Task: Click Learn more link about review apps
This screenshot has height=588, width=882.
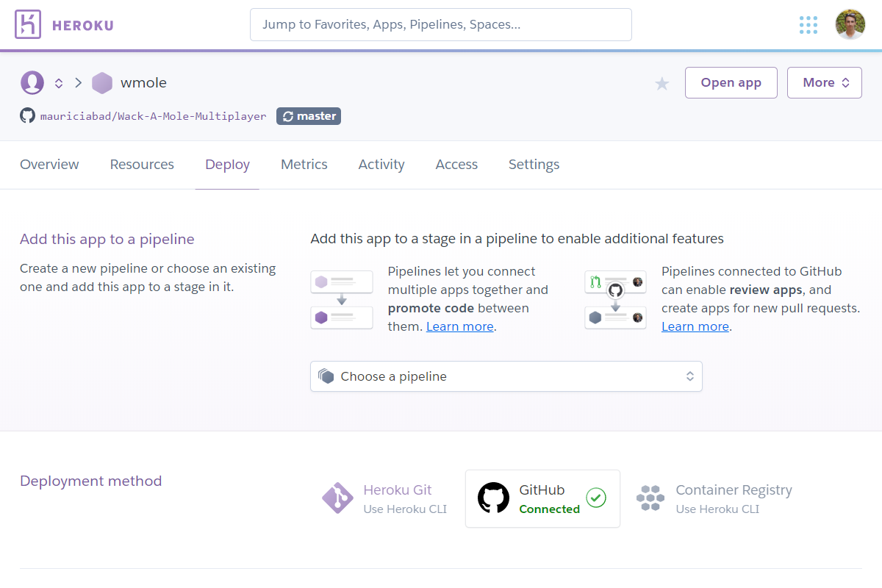Action: tap(695, 326)
